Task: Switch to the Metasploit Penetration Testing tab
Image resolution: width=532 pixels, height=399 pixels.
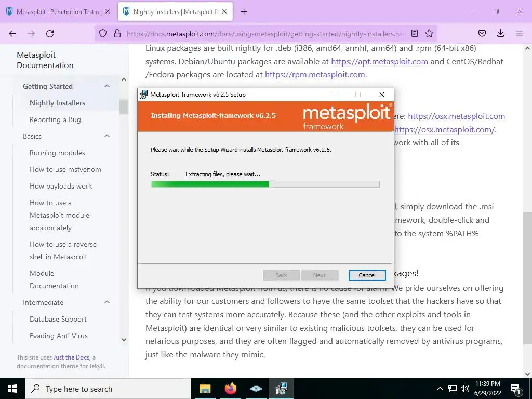Action: (58, 12)
